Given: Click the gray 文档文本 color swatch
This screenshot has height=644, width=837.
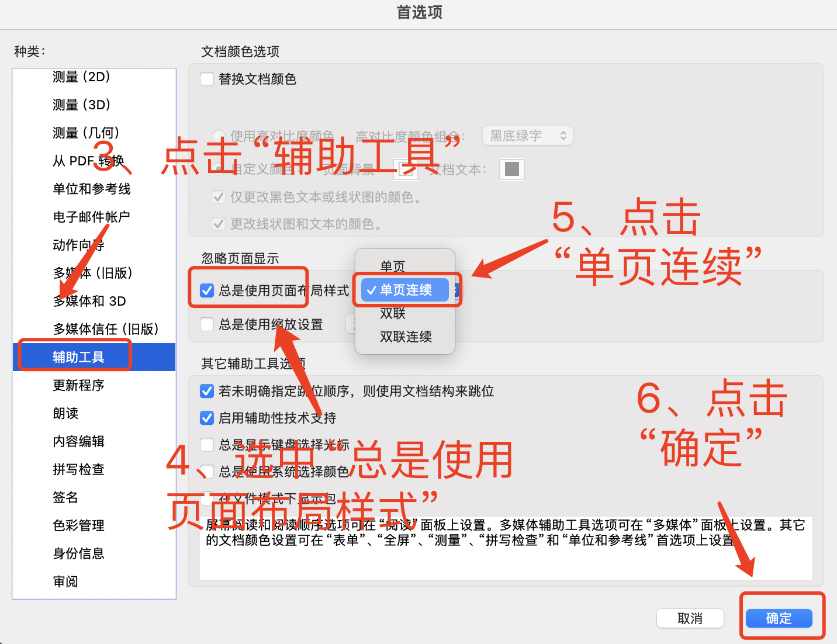Looking at the screenshot, I should [512, 169].
